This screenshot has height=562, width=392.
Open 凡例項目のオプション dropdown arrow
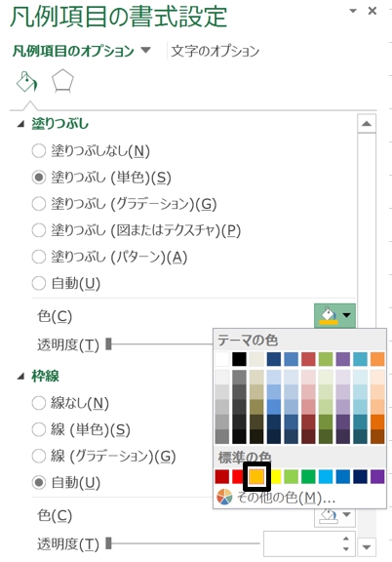[145, 50]
